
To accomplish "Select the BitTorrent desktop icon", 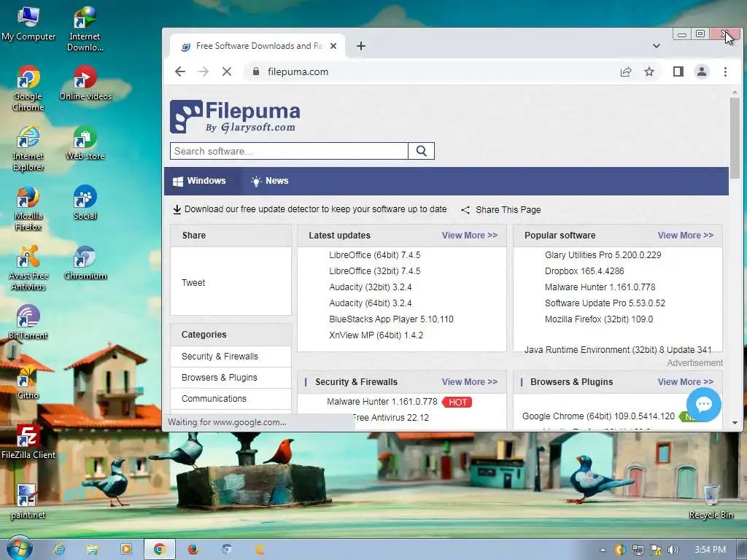I will point(28,323).
